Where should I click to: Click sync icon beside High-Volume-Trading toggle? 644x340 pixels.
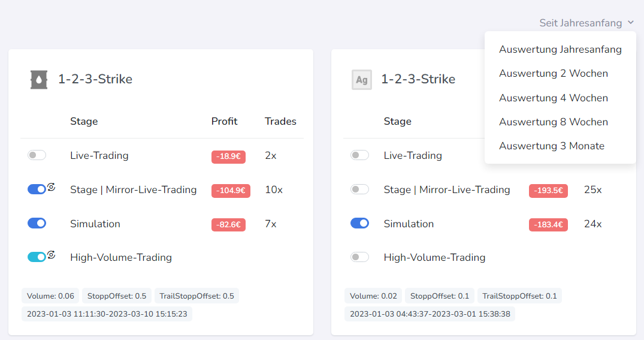point(52,255)
